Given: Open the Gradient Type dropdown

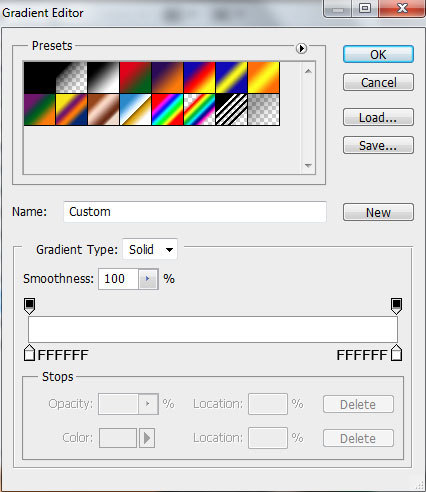Looking at the screenshot, I should (150, 249).
